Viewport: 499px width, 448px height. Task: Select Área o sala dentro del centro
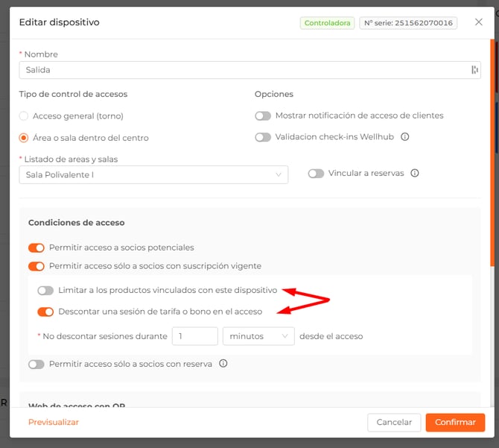point(24,137)
